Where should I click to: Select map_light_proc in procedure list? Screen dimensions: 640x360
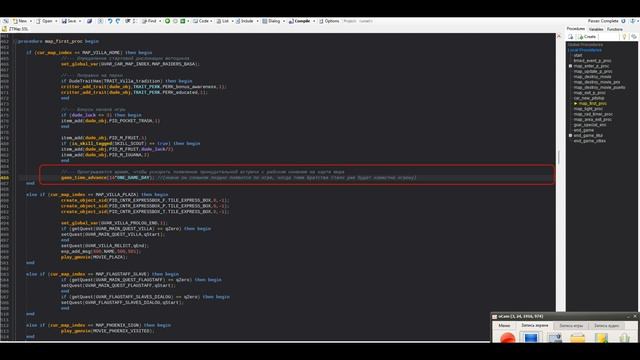click(x=588, y=109)
